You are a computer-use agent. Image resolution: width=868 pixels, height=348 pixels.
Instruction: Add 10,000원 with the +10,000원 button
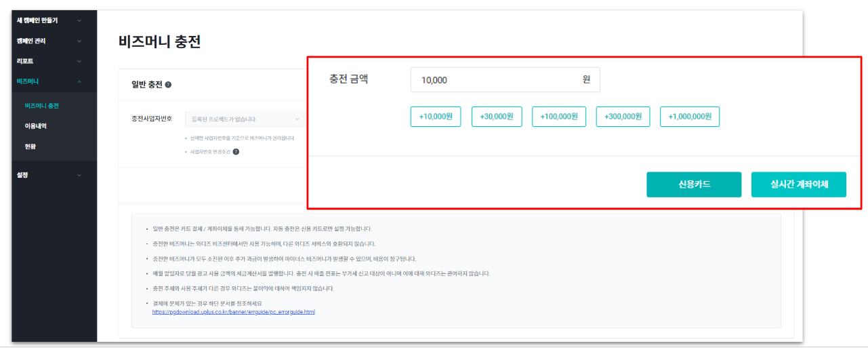click(436, 117)
